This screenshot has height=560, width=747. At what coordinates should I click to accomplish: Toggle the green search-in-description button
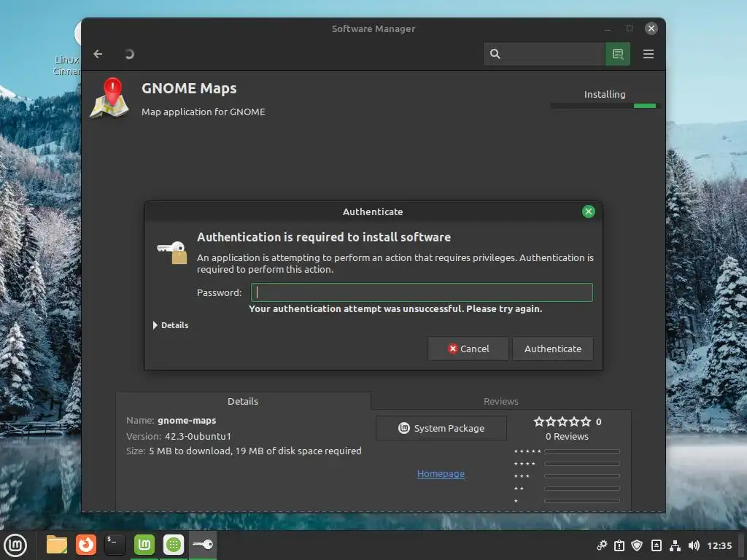click(x=618, y=54)
